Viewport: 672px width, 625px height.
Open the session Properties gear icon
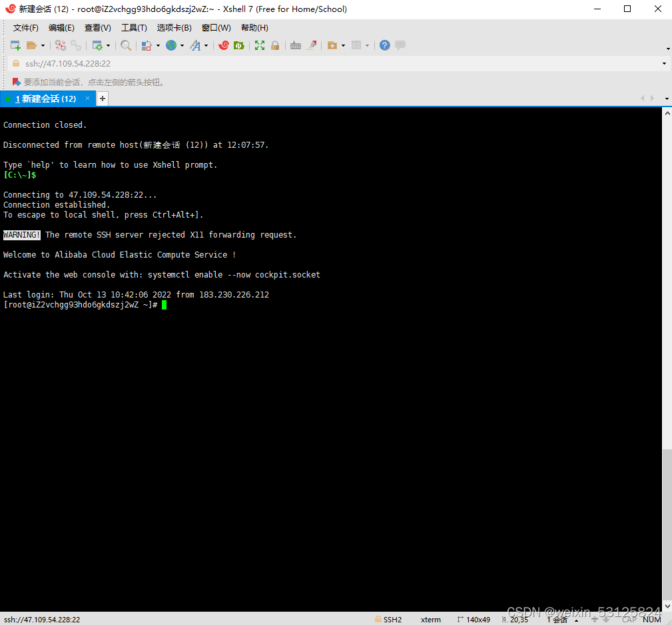point(98,45)
